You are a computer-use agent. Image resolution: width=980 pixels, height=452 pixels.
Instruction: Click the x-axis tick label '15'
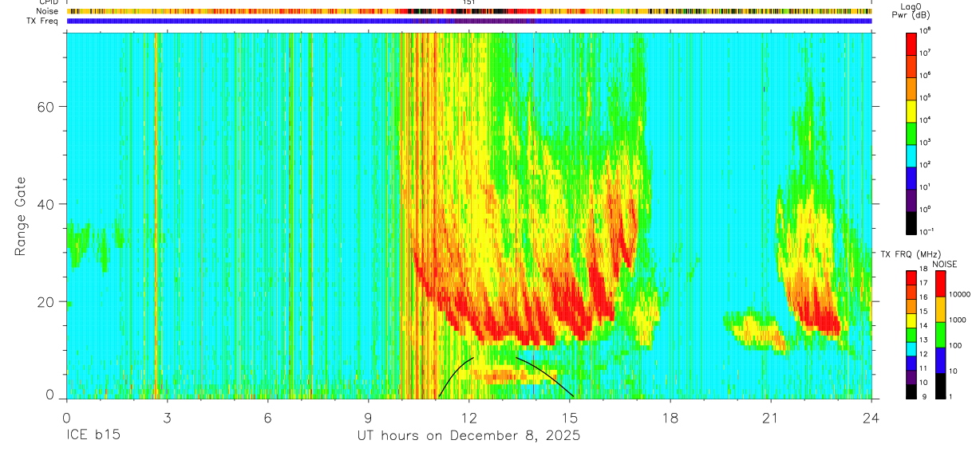(569, 417)
